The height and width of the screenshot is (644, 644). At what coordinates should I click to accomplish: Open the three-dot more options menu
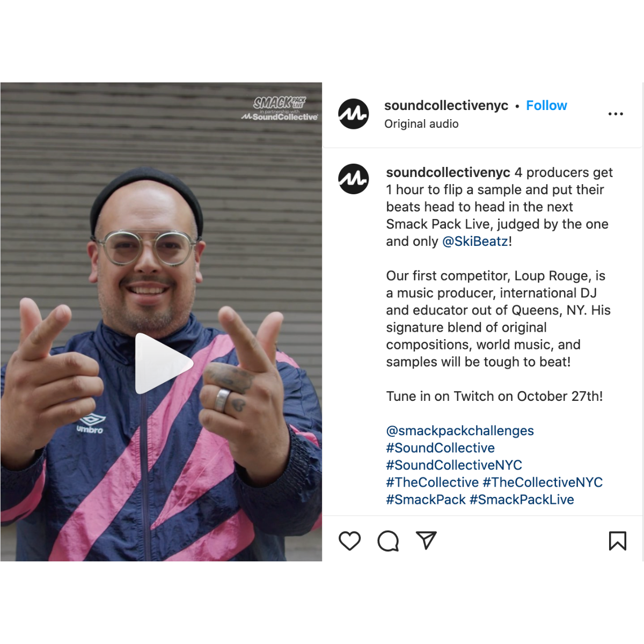coord(616,114)
